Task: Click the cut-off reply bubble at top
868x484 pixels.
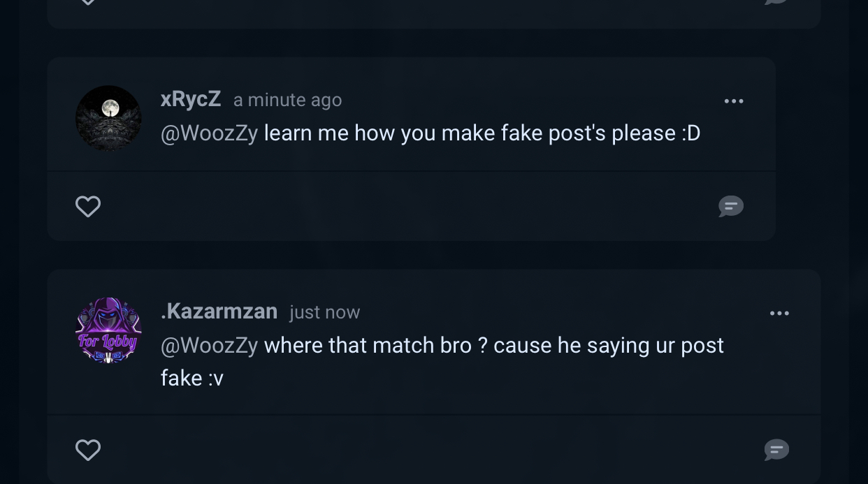Action: click(776, 2)
